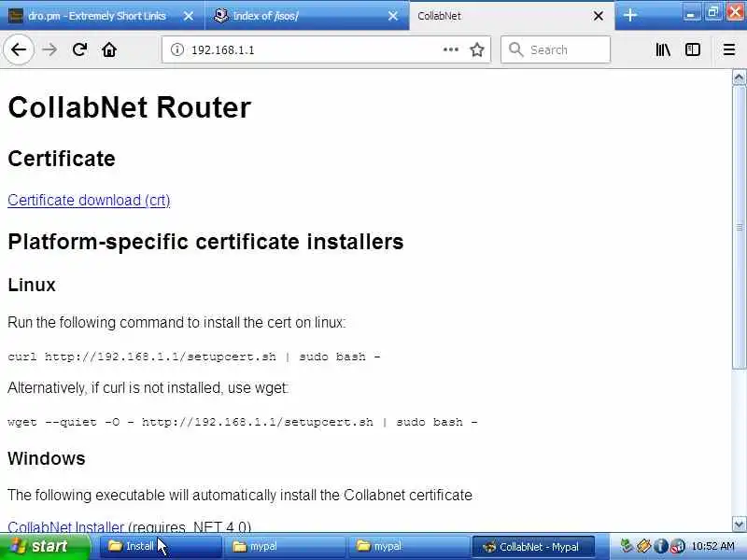Restore down the browser window
This screenshot has width=747, height=560.
pyautogui.click(x=712, y=12)
